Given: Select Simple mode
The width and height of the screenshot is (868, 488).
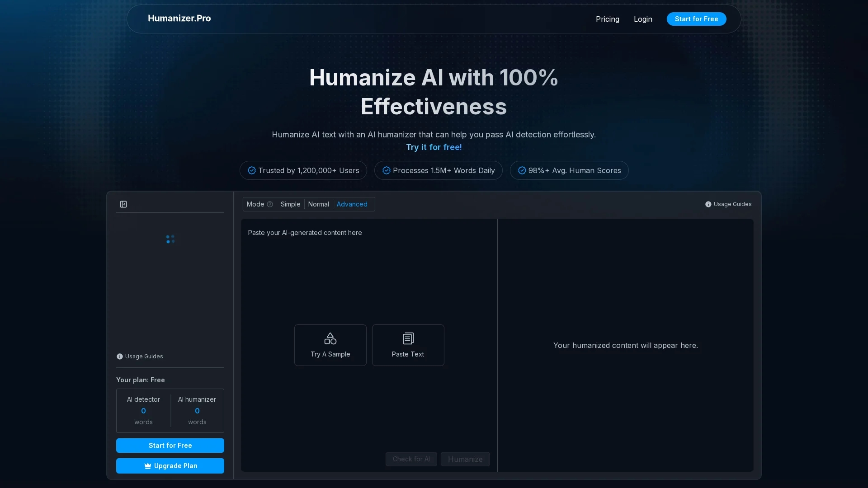Looking at the screenshot, I should (x=290, y=204).
